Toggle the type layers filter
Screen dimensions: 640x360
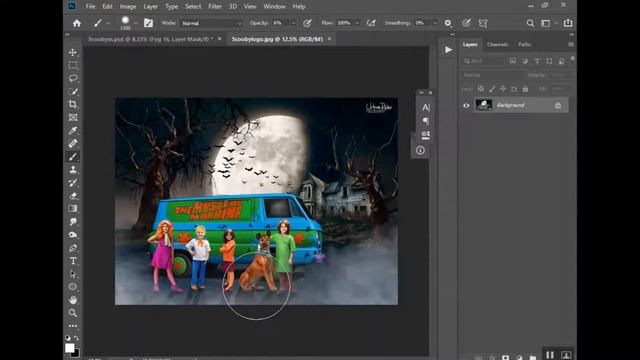[537, 61]
